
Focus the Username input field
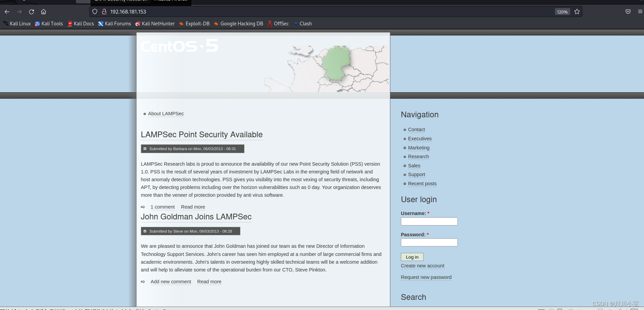[429, 221]
